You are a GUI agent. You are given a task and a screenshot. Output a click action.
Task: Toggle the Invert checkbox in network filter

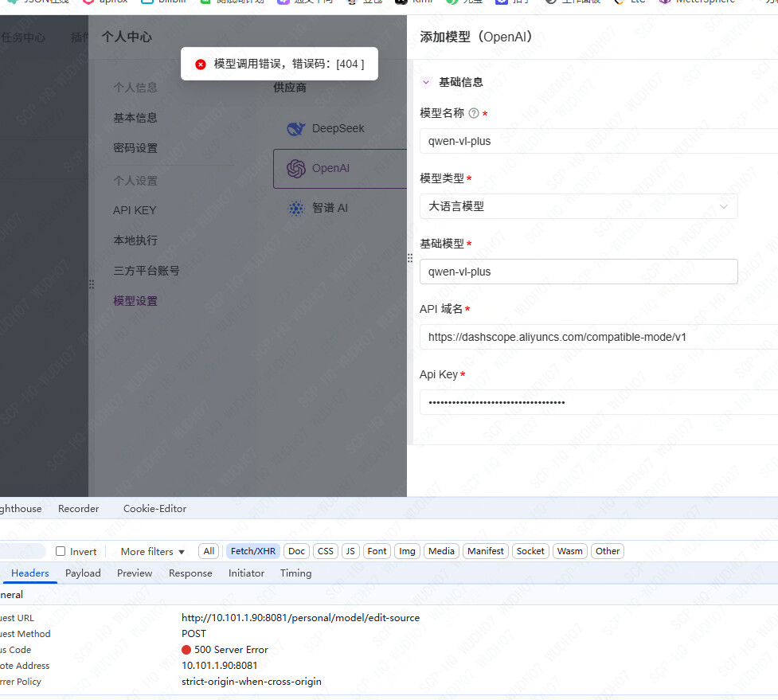(61, 551)
